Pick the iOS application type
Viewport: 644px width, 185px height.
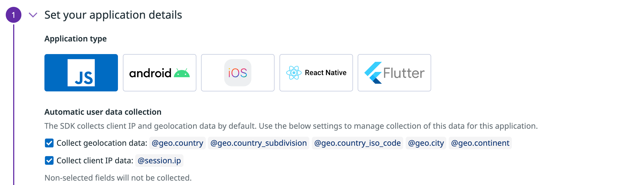pos(238,73)
